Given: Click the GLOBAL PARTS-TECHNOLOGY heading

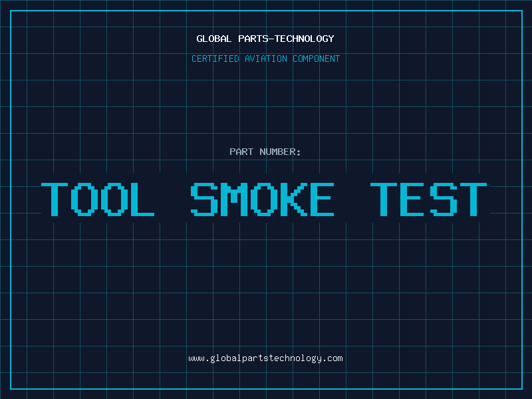Looking at the screenshot, I should point(265,39).
